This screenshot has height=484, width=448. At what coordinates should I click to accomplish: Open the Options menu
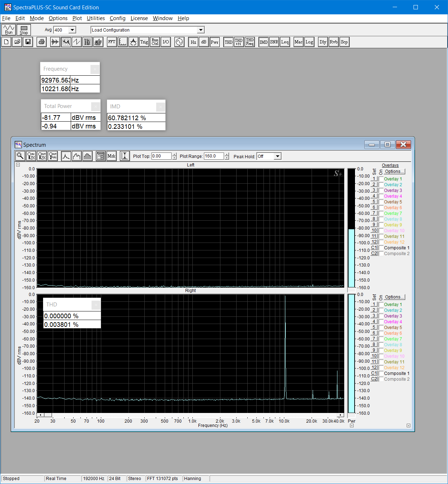point(58,18)
